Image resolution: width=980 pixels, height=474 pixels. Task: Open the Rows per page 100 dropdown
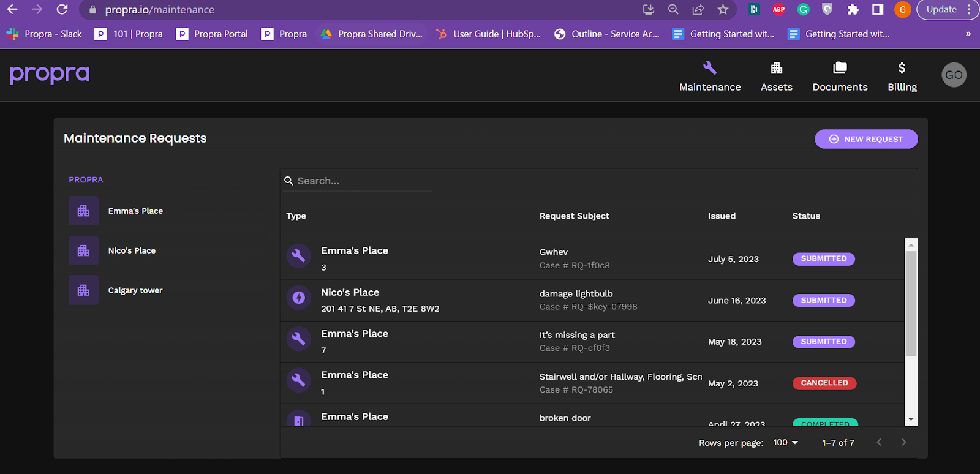[x=785, y=442]
